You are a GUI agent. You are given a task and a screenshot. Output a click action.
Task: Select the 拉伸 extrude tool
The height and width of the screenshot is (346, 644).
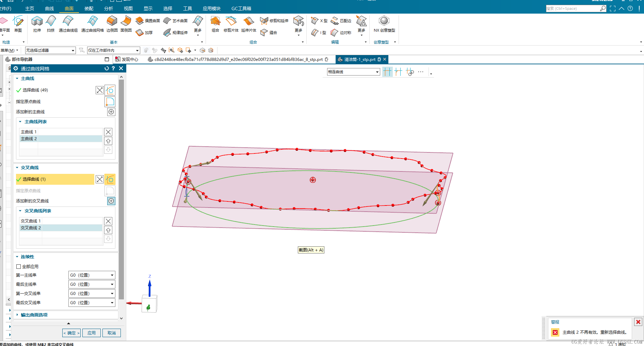[37, 24]
